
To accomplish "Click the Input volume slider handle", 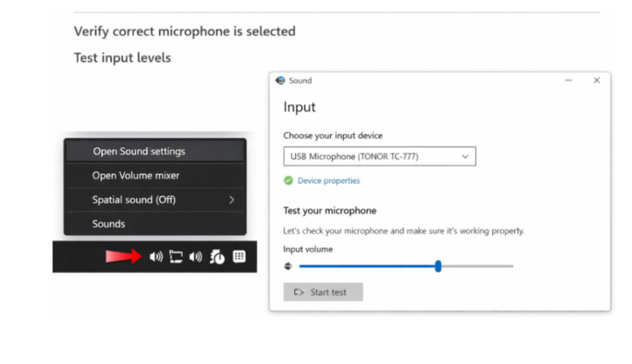I will [x=438, y=266].
